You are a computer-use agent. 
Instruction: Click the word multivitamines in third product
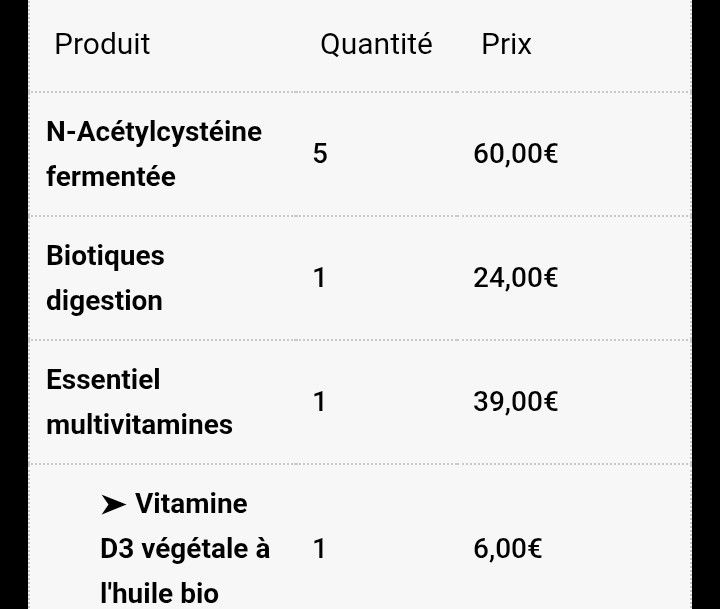pos(139,425)
